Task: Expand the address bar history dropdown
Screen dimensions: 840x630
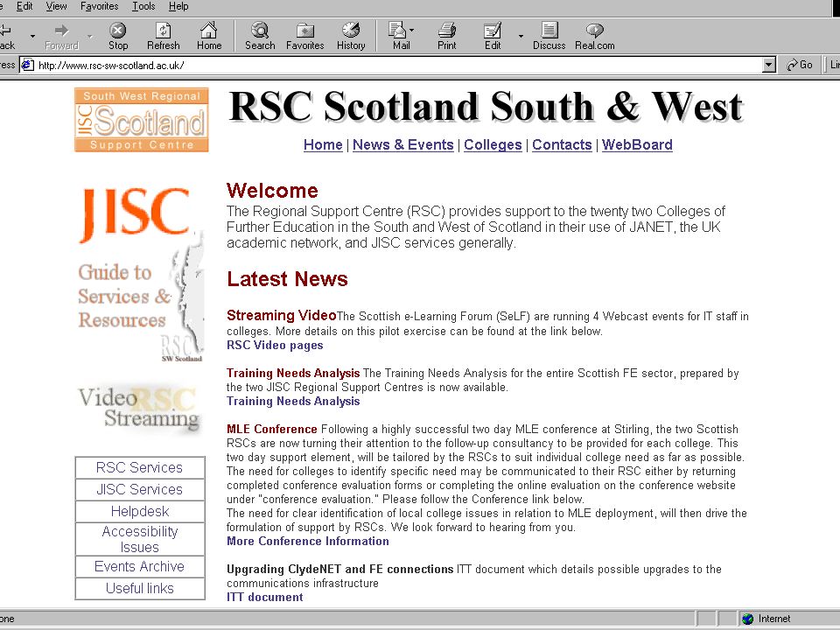Action: click(x=769, y=66)
